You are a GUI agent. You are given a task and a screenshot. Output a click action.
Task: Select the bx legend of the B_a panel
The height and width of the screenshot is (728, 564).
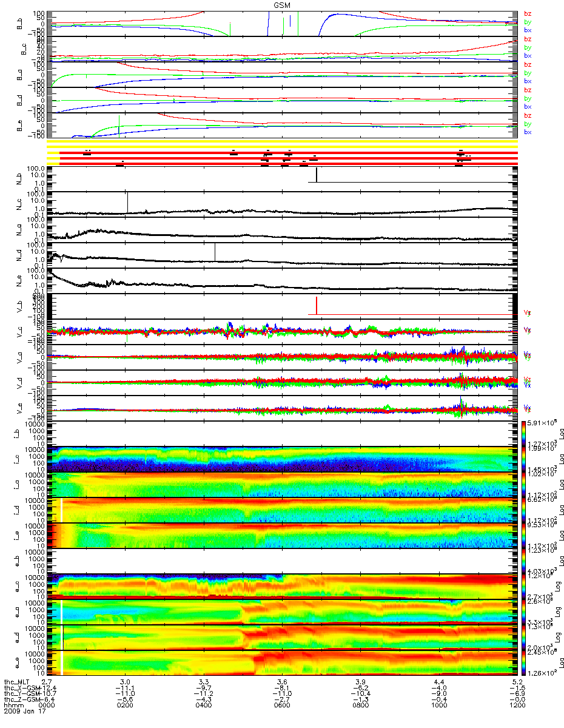(528, 81)
